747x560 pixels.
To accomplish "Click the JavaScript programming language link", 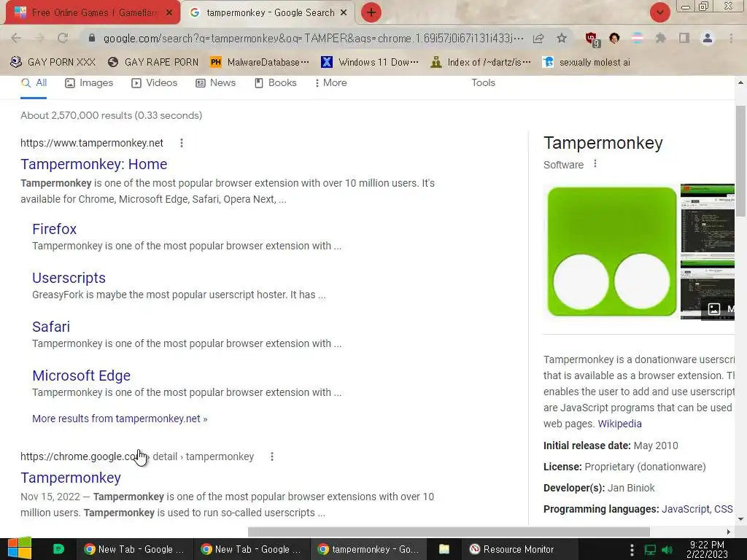I will click(684, 509).
